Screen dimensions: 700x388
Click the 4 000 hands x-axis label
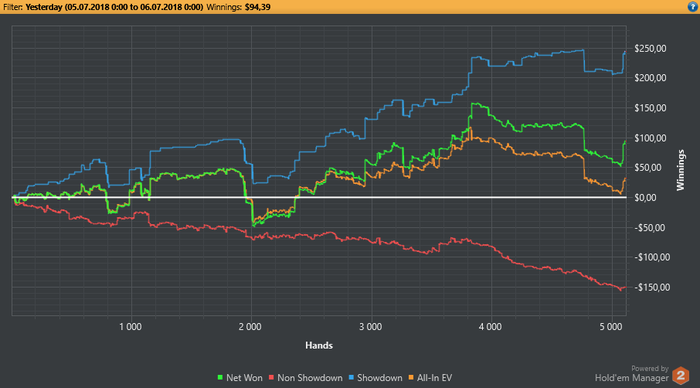pos(490,327)
